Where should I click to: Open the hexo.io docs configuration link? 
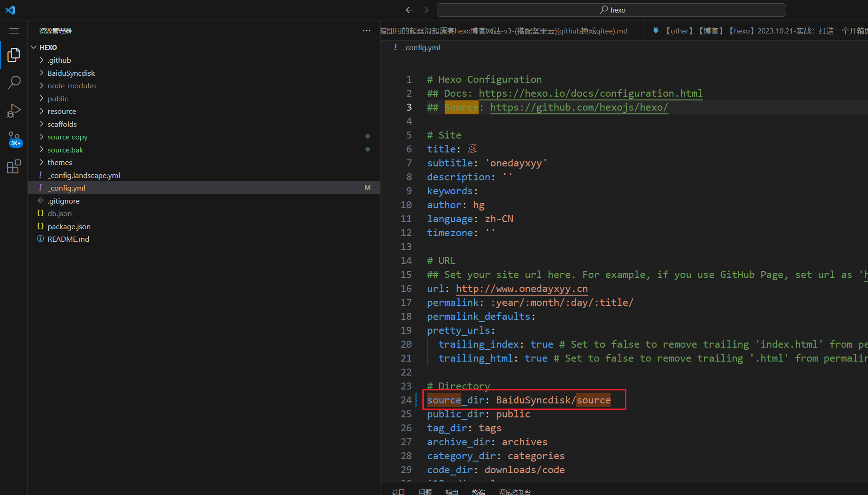(591, 93)
